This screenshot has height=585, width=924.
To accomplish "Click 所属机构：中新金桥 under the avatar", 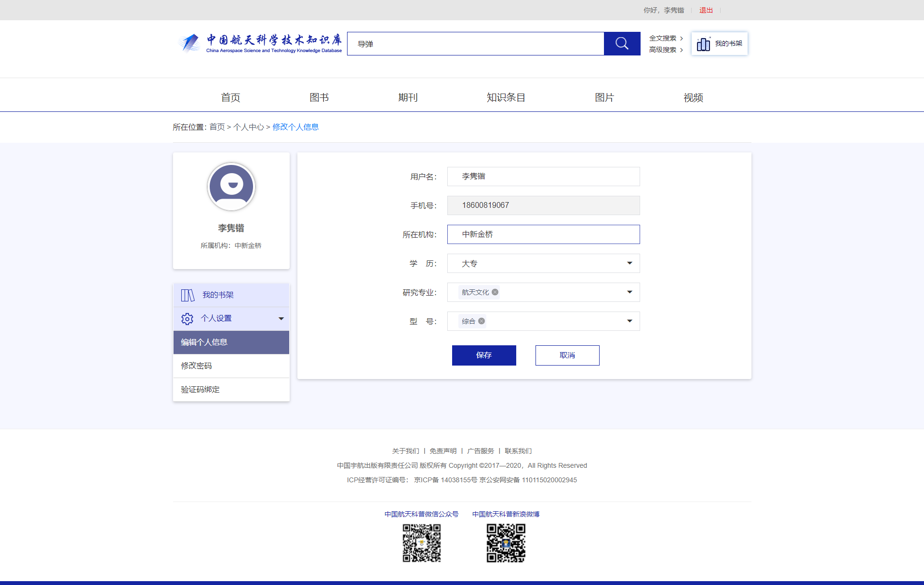I will [x=231, y=245].
